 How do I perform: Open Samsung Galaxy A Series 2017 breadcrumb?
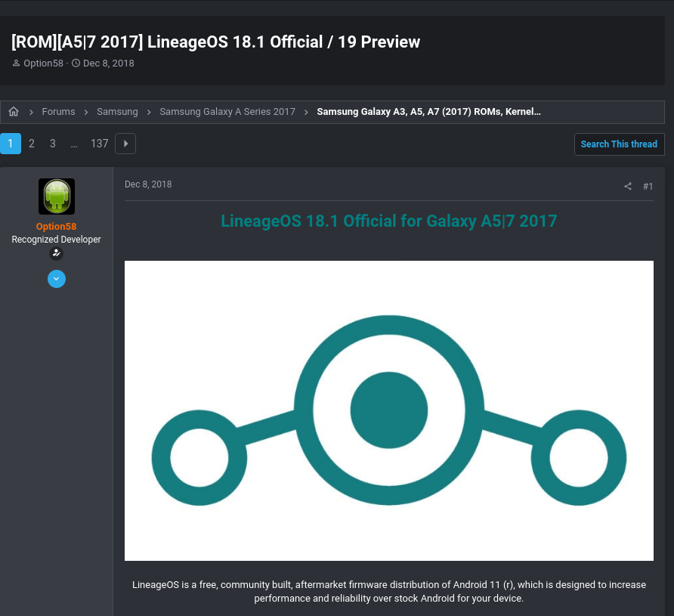[227, 112]
